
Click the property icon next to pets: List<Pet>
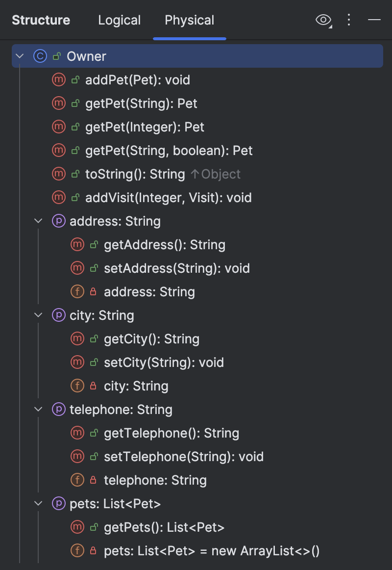(58, 503)
